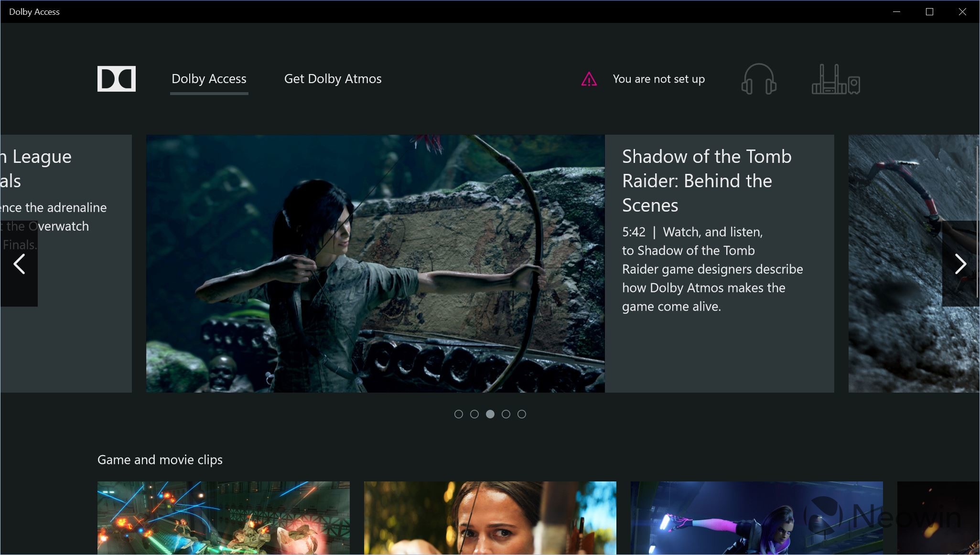Select the second carousel page dot
Screen dimensions: 980x555
tap(474, 414)
